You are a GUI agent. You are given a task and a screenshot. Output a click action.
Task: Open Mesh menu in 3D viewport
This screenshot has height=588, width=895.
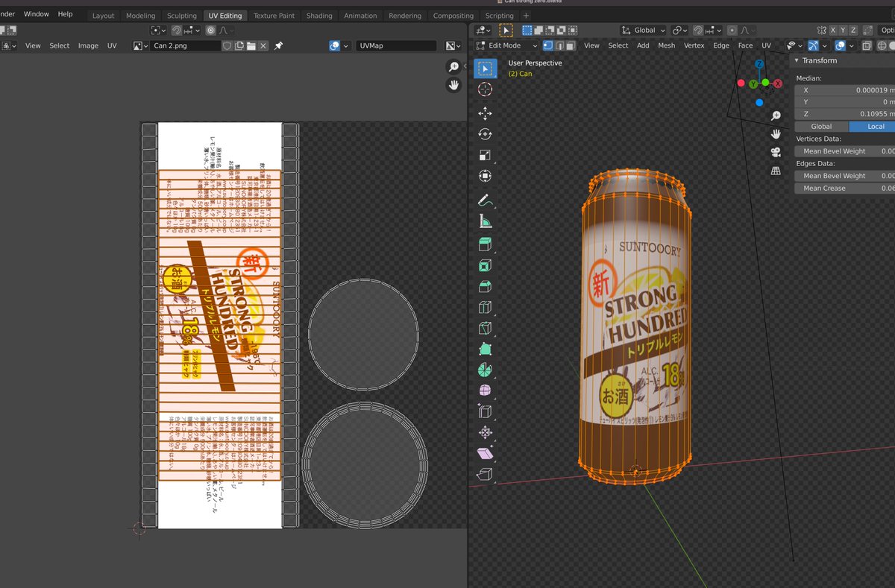point(666,45)
